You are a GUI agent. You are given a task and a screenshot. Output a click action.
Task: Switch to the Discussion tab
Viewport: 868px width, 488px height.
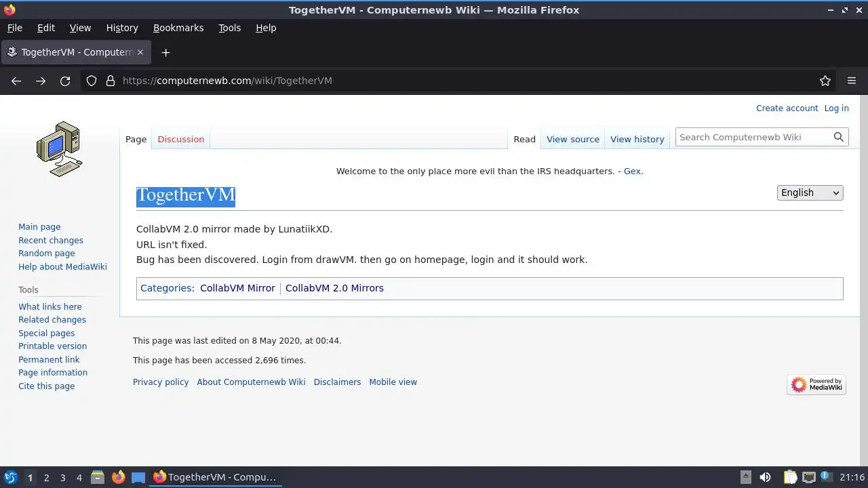pyautogui.click(x=180, y=139)
